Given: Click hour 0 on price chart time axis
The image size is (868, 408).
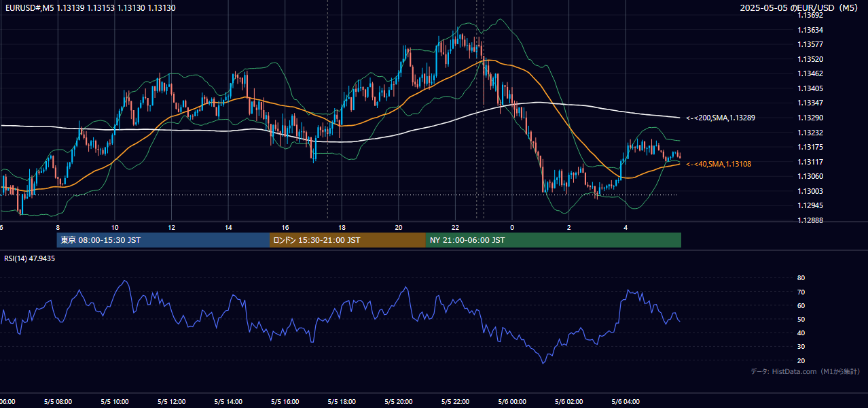Looking at the screenshot, I should (x=512, y=227).
